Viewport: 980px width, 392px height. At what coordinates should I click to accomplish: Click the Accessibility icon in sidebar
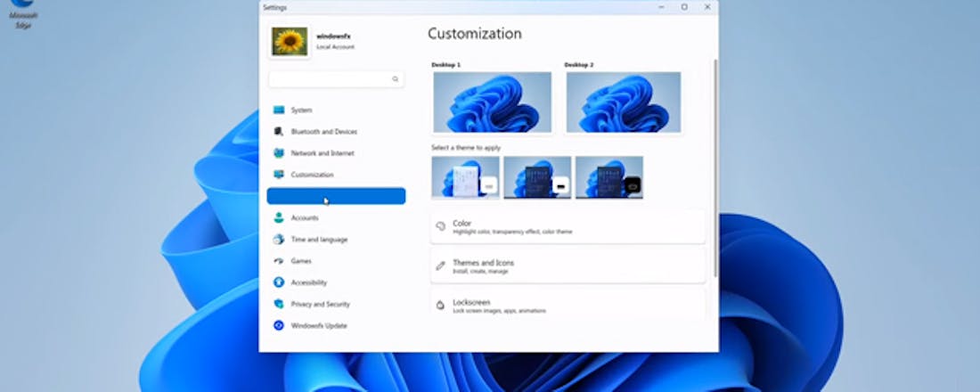click(279, 282)
